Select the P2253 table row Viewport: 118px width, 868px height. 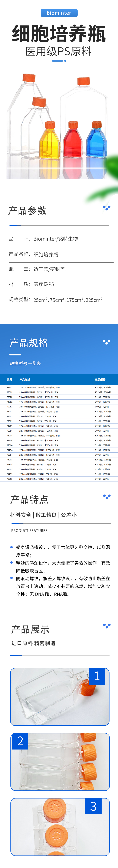59,479
